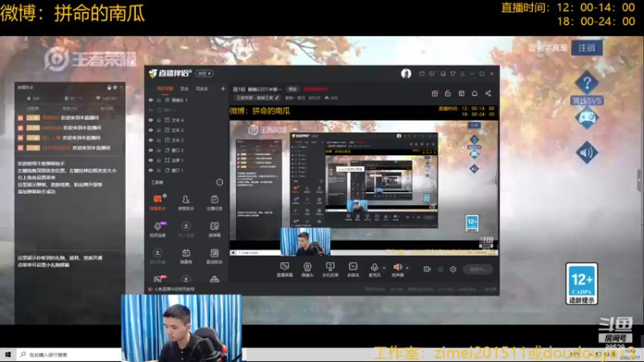
Task: Open the streamer profile avatar
Action: pos(406,73)
